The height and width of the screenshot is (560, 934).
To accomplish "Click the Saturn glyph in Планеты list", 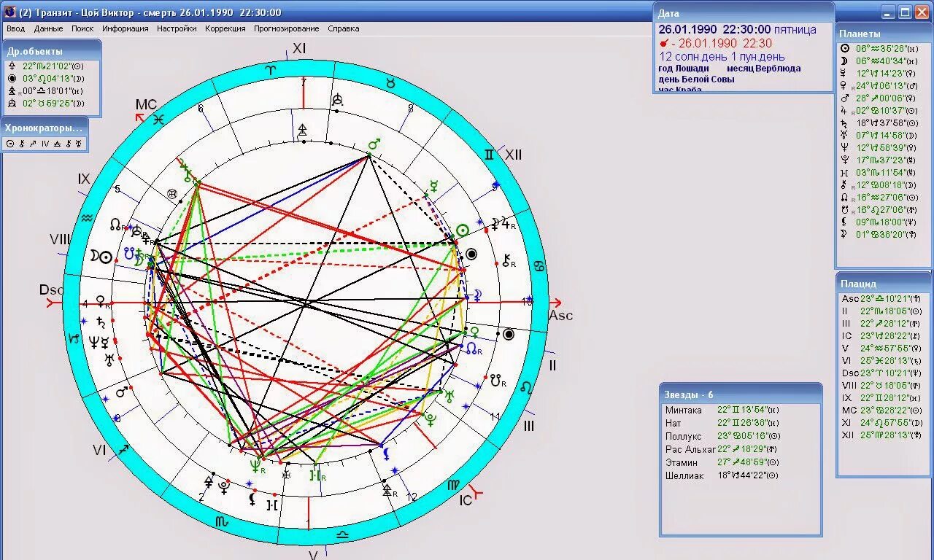I will click(845, 122).
